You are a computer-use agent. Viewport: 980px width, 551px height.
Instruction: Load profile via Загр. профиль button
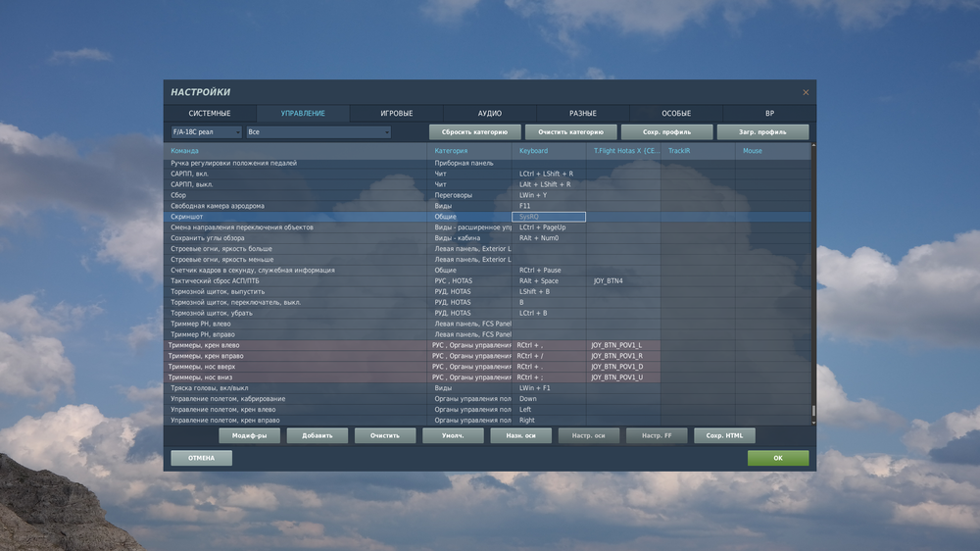[x=762, y=132]
